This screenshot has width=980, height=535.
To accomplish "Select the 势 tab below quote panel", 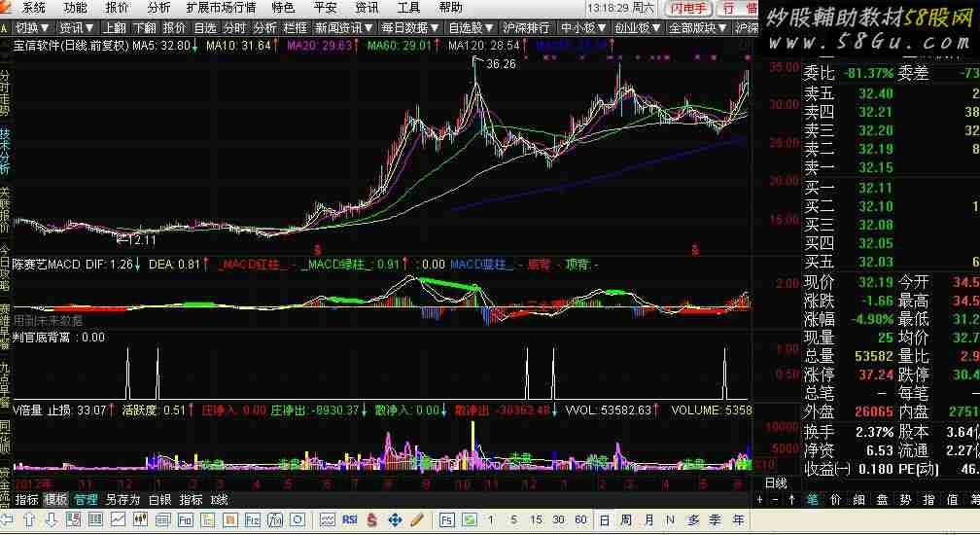I will (x=906, y=499).
